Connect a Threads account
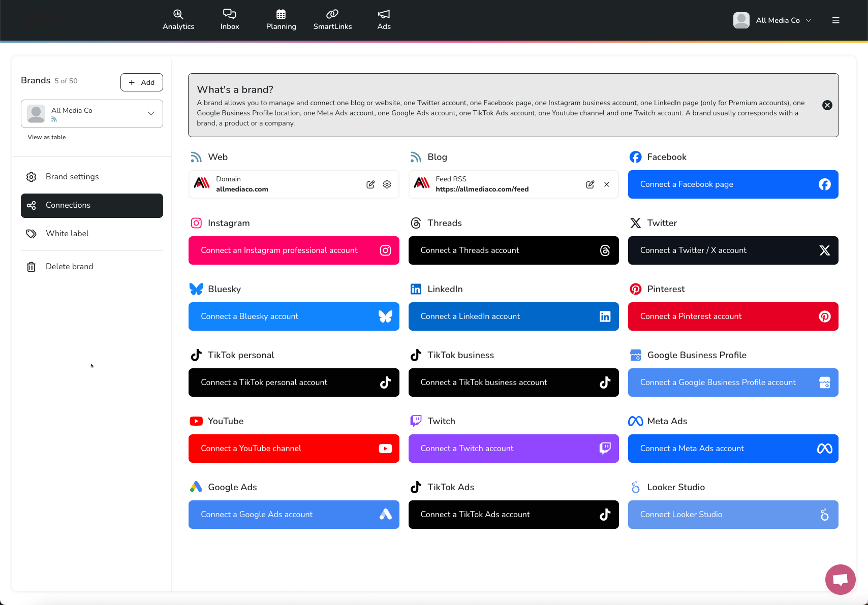 513,250
